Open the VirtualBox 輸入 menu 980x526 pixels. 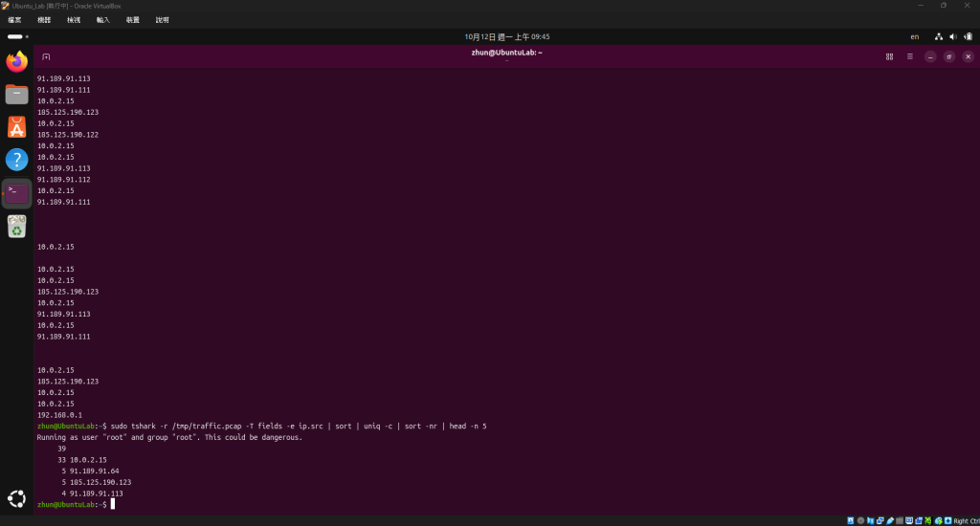pos(103,20)
